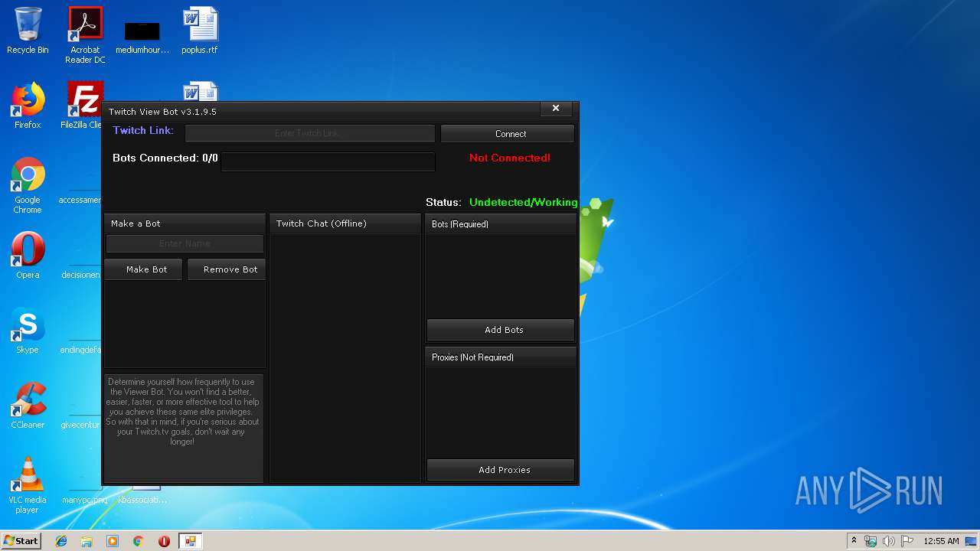This screenshot has width=980, height=551.
Task: Click the Add Proxies button
Action: click(501, 470)
